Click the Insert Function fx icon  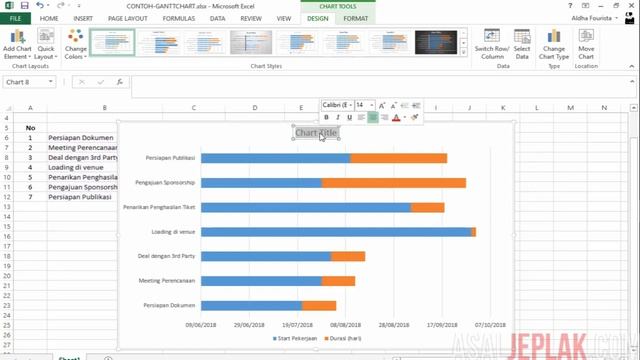[120, 82]
